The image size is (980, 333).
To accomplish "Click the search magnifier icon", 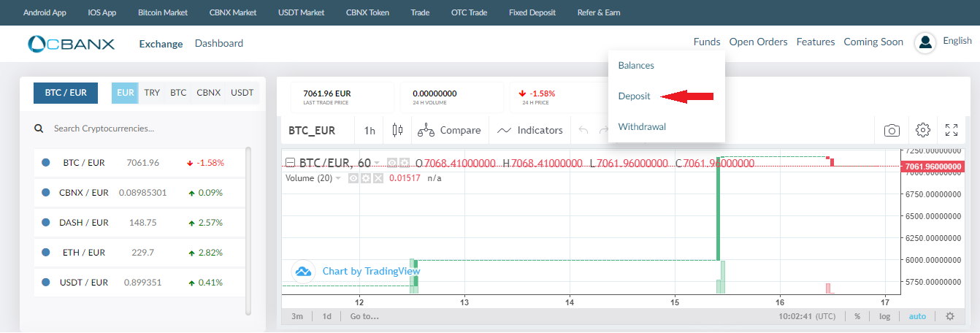I will (x=39, y=129).
